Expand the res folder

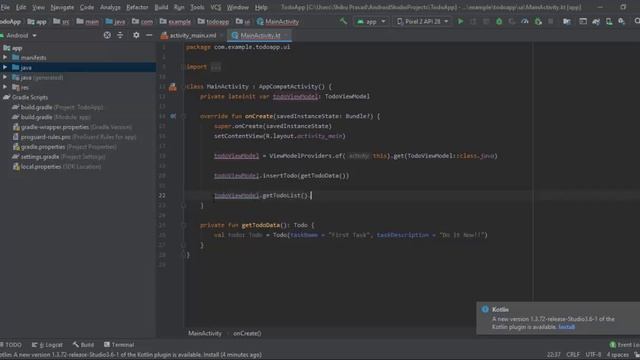(x=5, y=87)
